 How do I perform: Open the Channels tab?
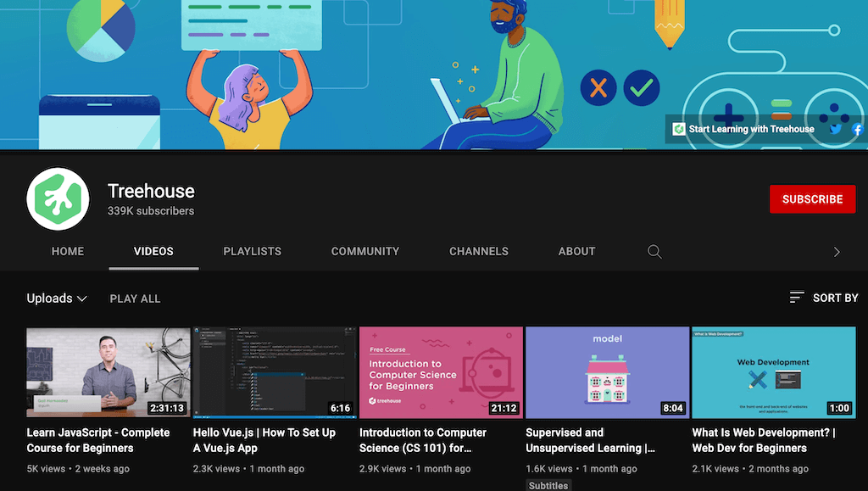[x=479, y=251]
